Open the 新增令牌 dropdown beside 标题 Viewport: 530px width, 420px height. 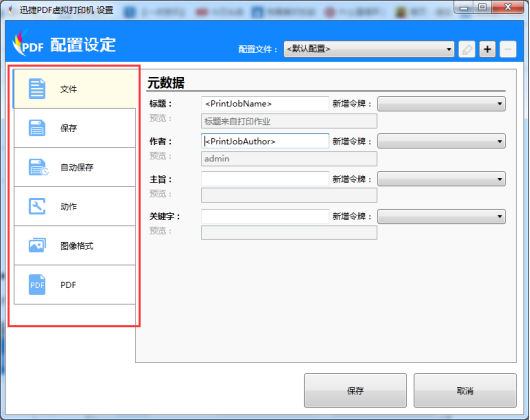click(x=441, y=104)
